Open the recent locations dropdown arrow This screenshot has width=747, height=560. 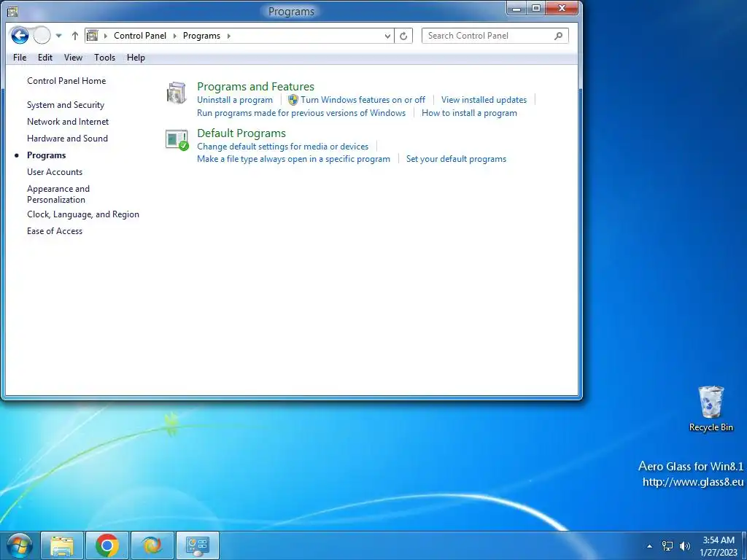coord(58,36)
